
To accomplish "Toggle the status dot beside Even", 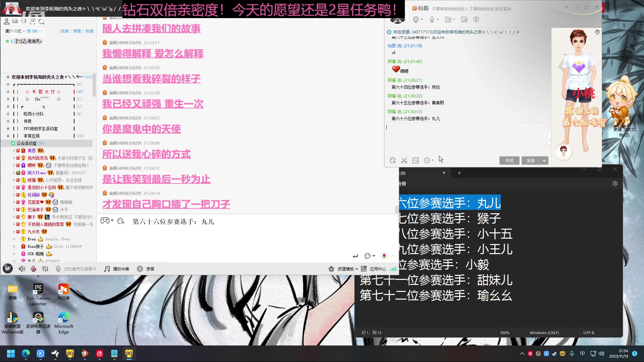I will click(14, 239).
